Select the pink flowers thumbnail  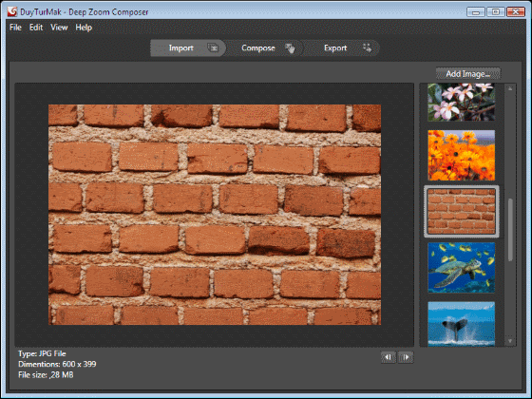click(461, 103)
